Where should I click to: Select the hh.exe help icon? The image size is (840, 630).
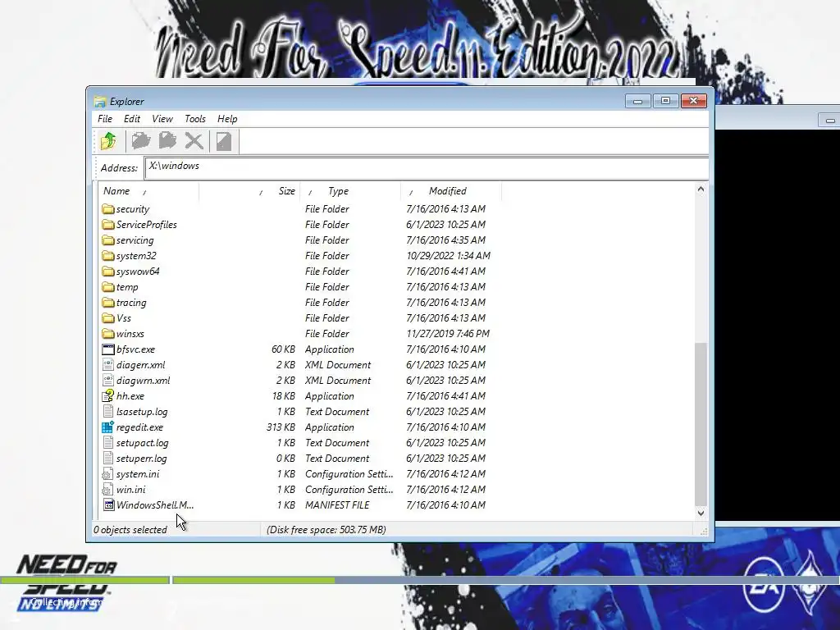point(108,396)
